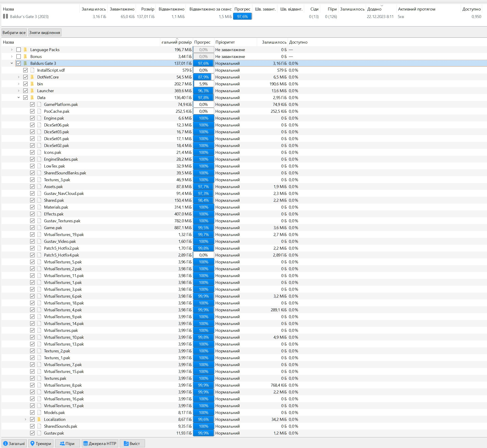Screen dimensions: 487x448
Task: Collapse the Data folder tree
Action: (x=19, y=97)
